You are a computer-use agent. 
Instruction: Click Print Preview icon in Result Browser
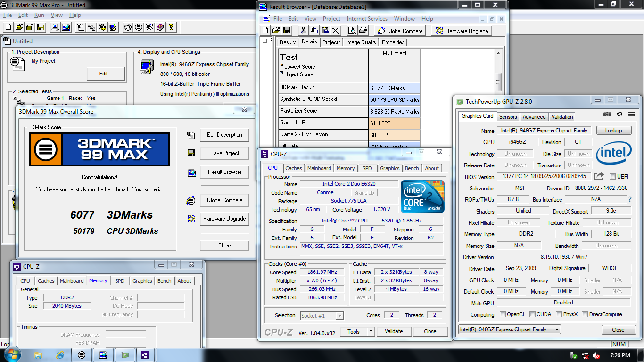pyautogui.click(x=352, y=31)
